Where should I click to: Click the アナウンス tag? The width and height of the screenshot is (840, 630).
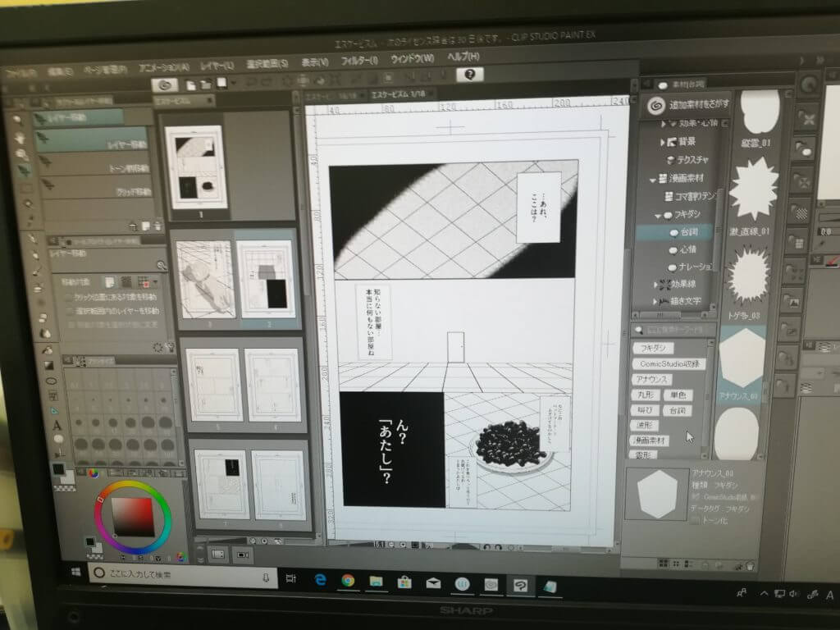coord(651,379)
